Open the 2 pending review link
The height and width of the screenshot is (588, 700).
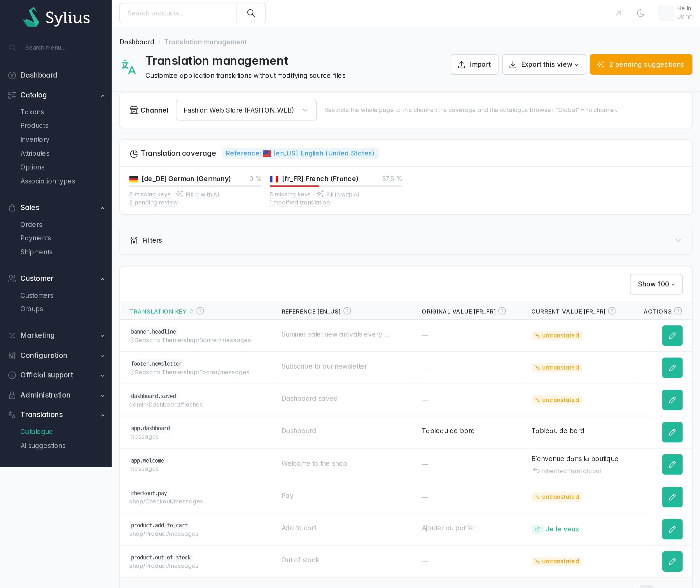(153, 202)
